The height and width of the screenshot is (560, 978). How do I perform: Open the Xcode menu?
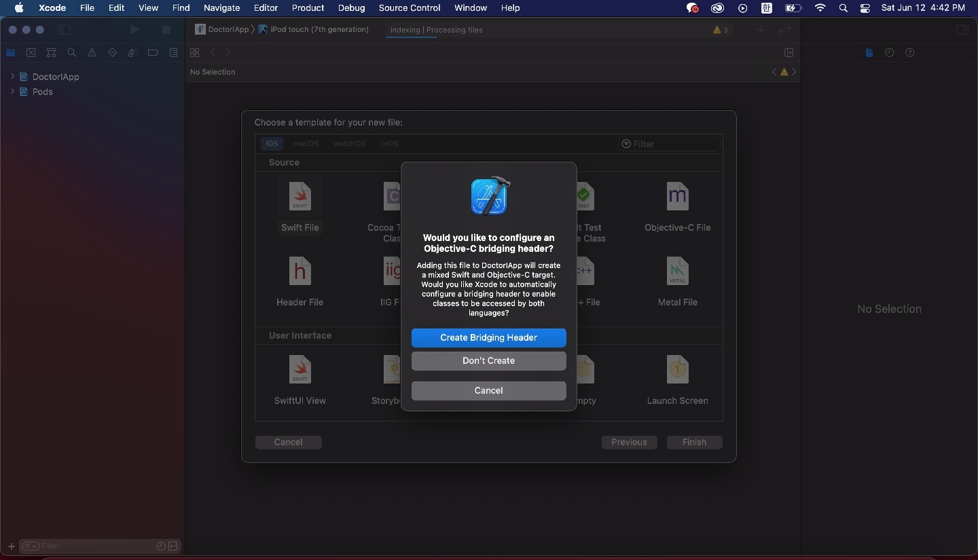pos(52,8)
